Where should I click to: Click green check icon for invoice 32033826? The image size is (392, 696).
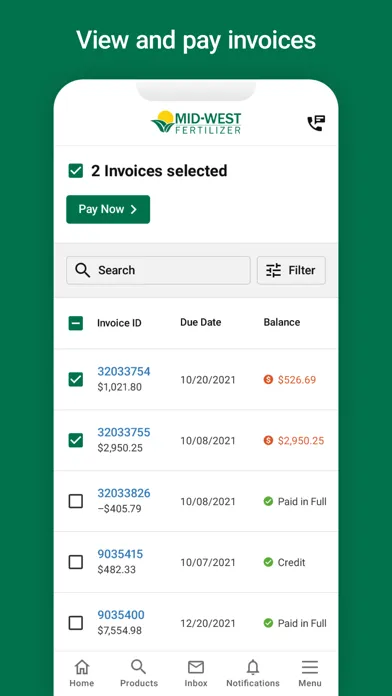[x=268, y=501]
